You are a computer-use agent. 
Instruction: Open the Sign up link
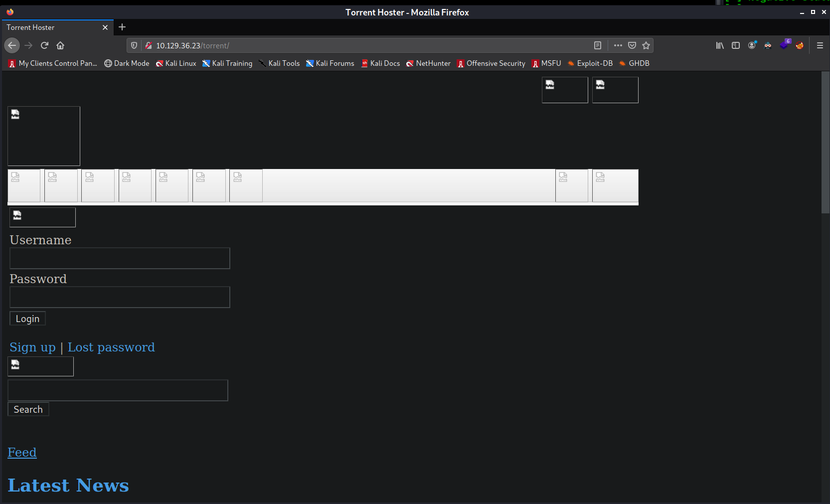[33, 347]
